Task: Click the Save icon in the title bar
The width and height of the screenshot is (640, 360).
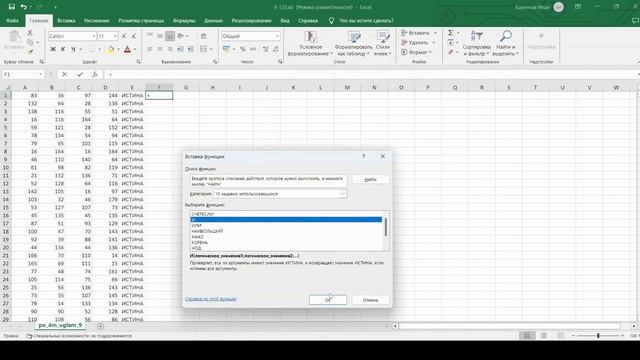Action: tap(11, 7)
